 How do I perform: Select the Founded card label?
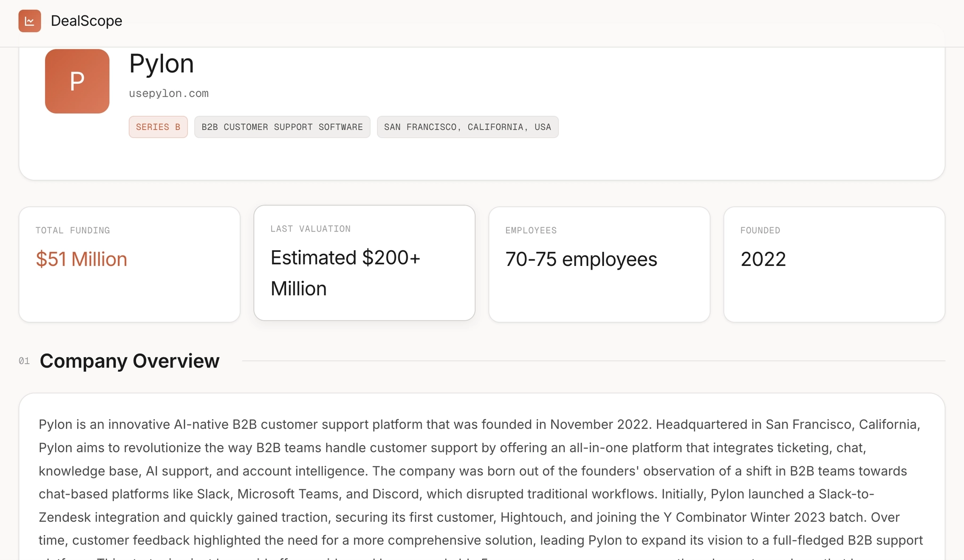pyautogui.click(x=760, y=231)
